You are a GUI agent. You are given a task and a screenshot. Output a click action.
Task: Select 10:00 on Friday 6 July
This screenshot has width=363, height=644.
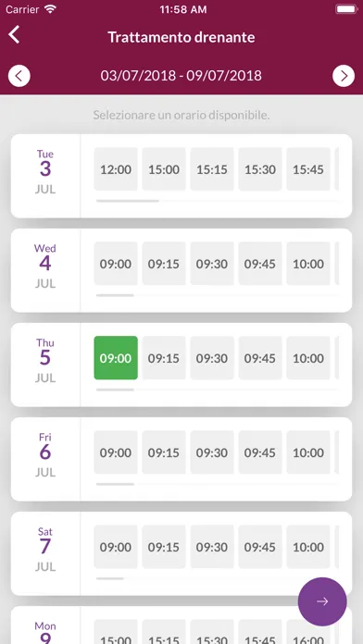pyautogui.click(x=308, y=452)
